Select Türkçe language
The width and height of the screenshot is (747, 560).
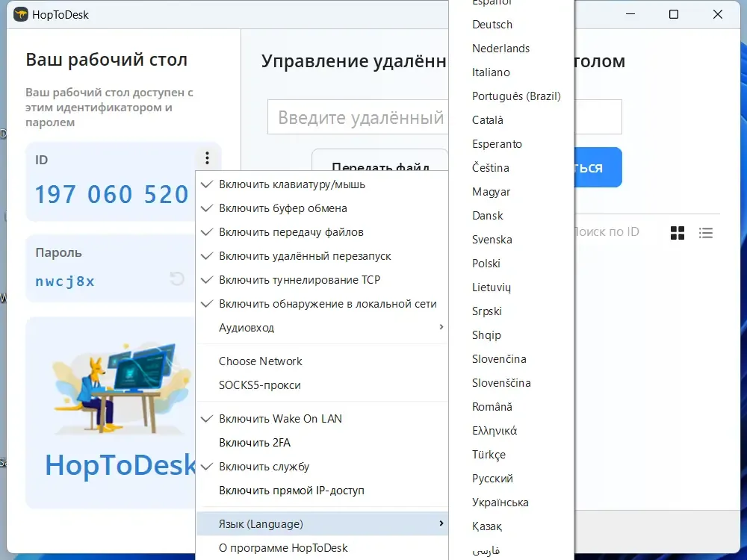click(512, 454)
